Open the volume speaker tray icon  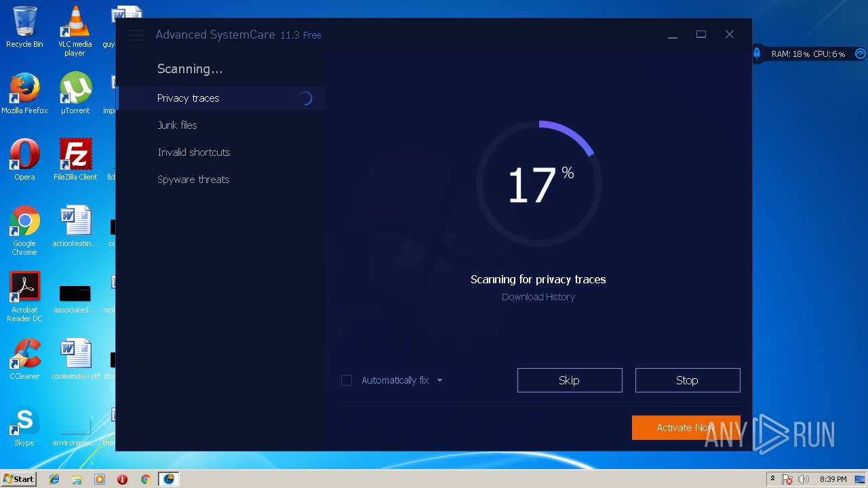(x=804, y=479)
